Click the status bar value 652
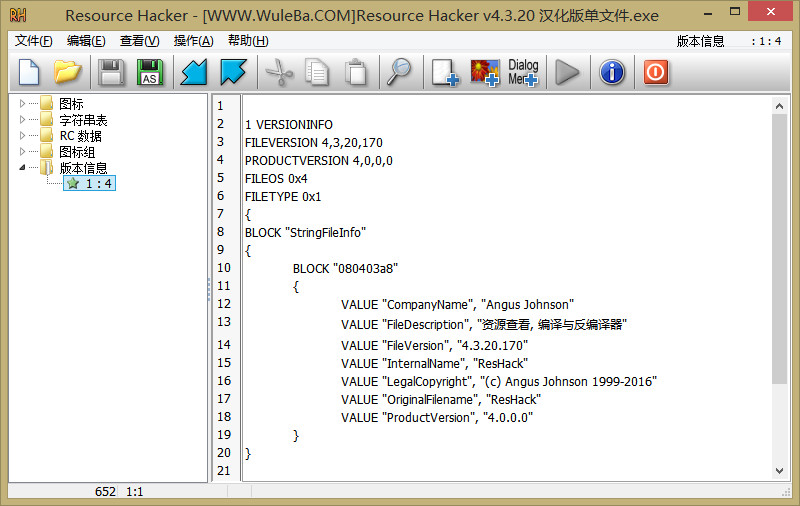This screenshot has height=506, width=800. click(105, 492)
